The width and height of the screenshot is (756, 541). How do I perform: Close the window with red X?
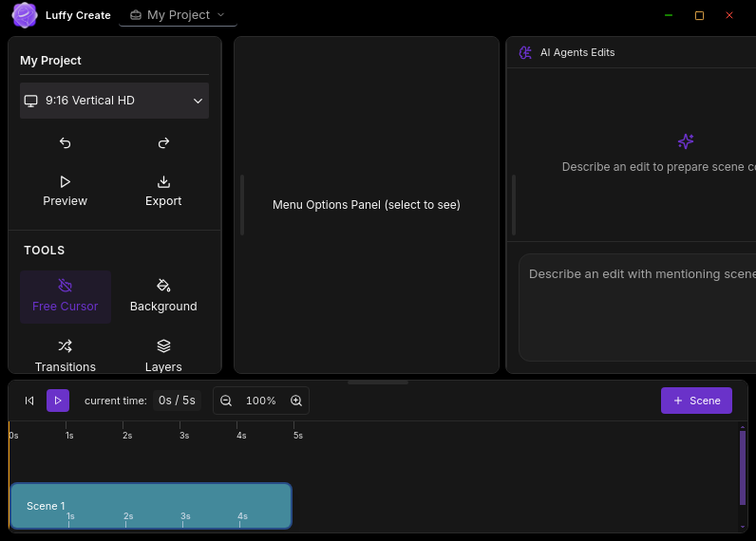pos(729,15)
